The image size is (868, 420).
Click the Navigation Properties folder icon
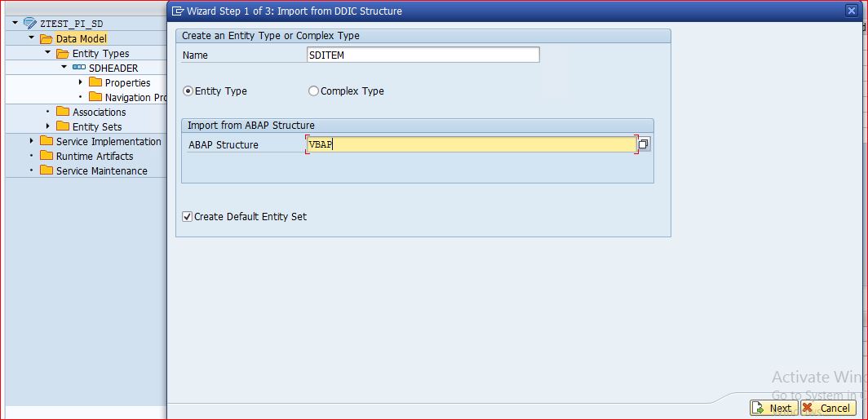point(95,97)
